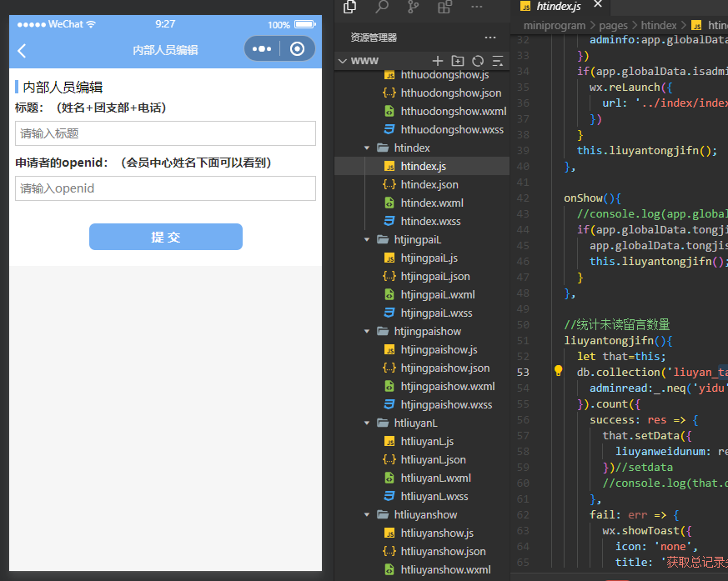Open htjingpaishow.wxml file
Image resolution: width=728 pixels, height=581 pixels.
422,386
